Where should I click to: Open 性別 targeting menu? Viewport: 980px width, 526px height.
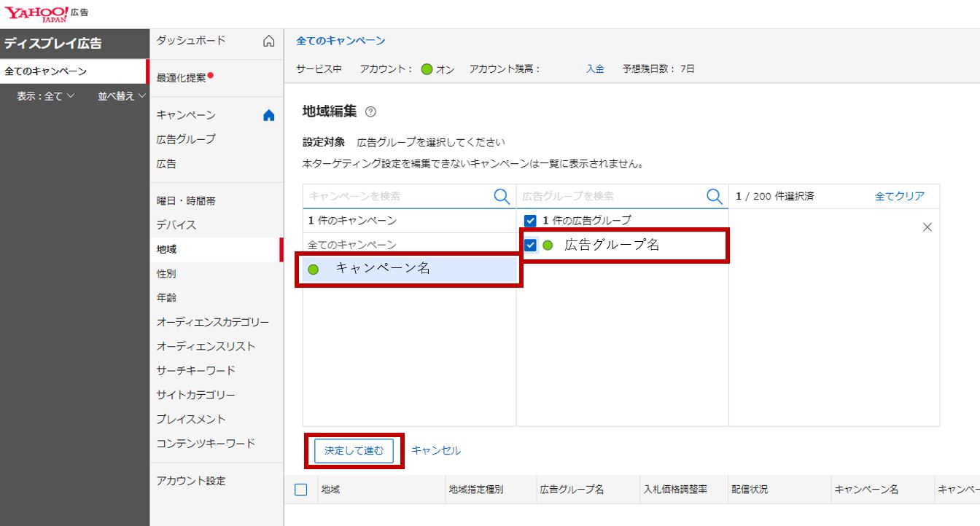(x=166, y=274)
